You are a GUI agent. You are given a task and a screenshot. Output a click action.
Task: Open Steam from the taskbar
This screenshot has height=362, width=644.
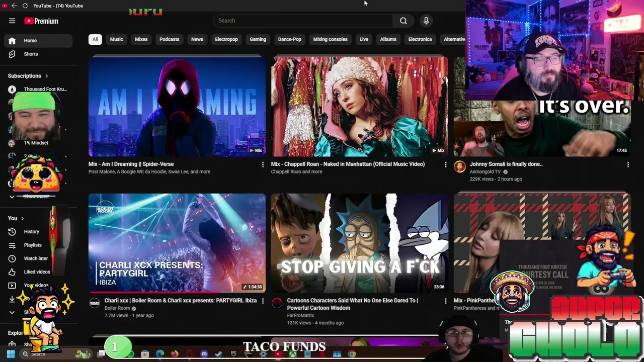[219, 354]
